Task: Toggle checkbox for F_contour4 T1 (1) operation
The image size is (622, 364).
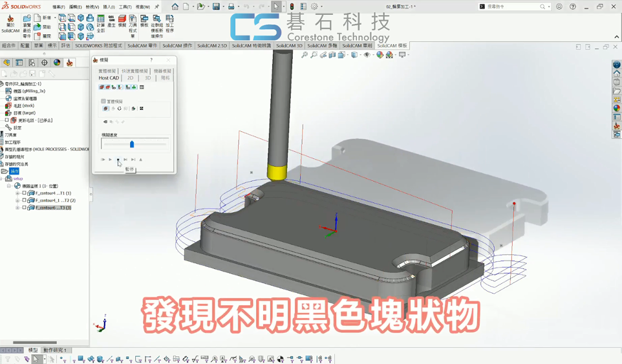Action: (25, 193)
